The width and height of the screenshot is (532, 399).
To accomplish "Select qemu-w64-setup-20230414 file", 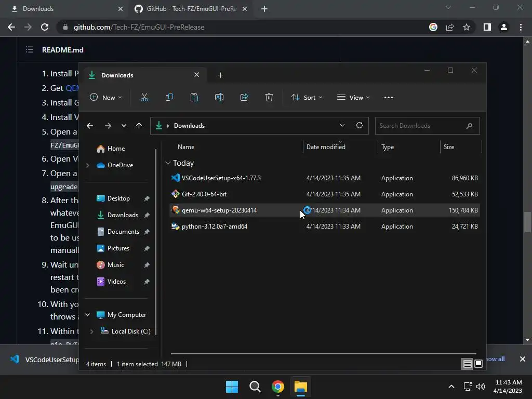I will pos(324,210).
